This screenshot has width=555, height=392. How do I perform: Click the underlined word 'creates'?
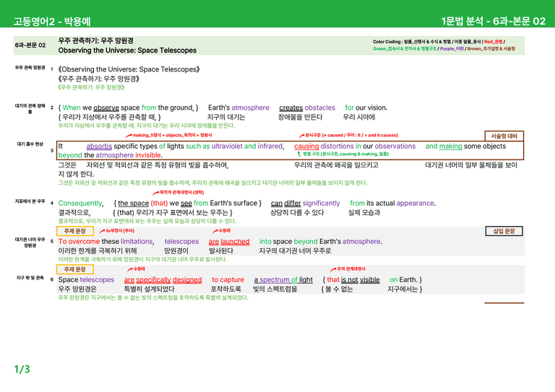pos(291,108)
